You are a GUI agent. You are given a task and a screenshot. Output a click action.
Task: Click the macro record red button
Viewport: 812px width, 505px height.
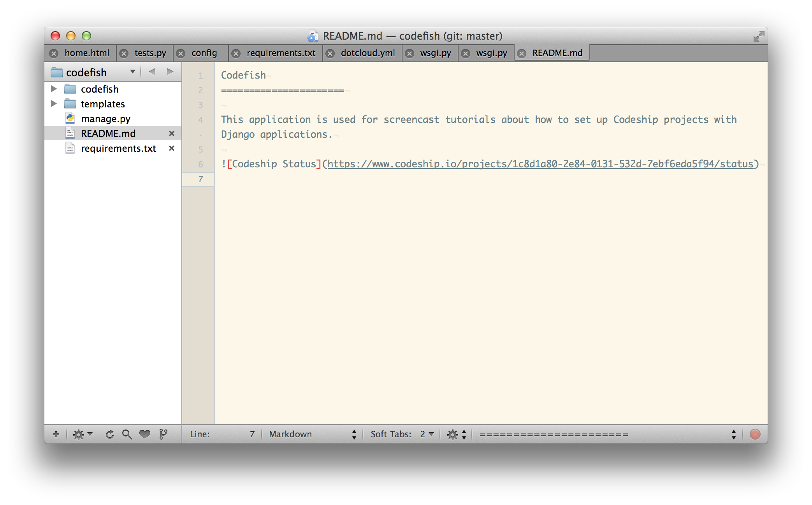(755, 434)
